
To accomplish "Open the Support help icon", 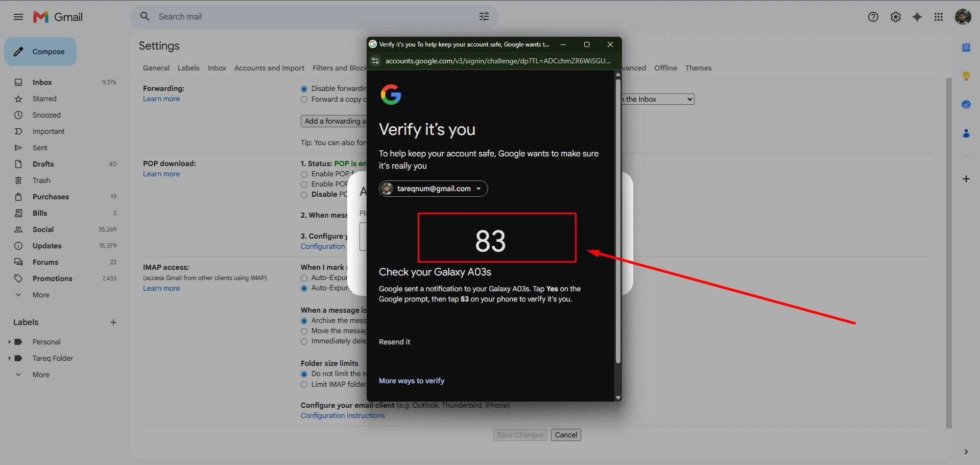I will click(873, 17).
